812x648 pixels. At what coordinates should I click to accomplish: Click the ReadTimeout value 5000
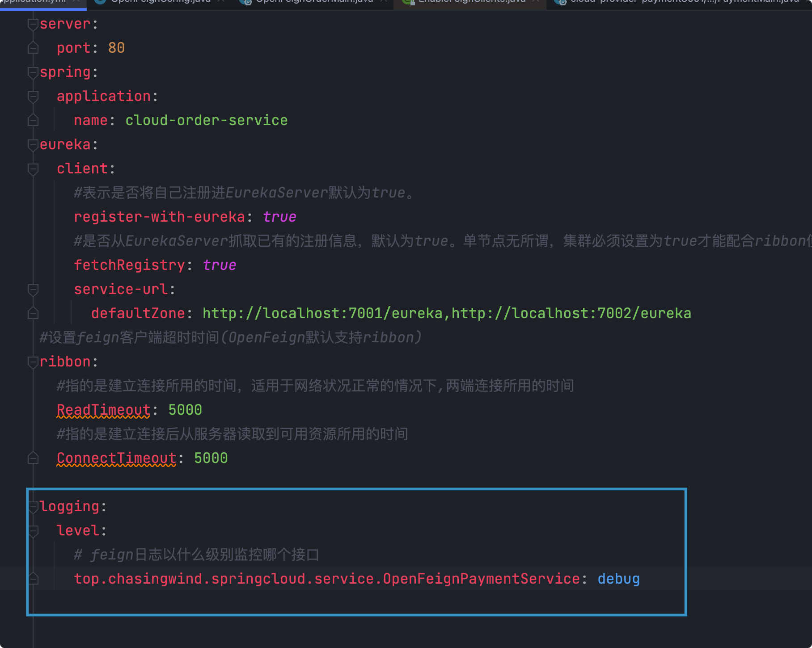pos(185,410)
